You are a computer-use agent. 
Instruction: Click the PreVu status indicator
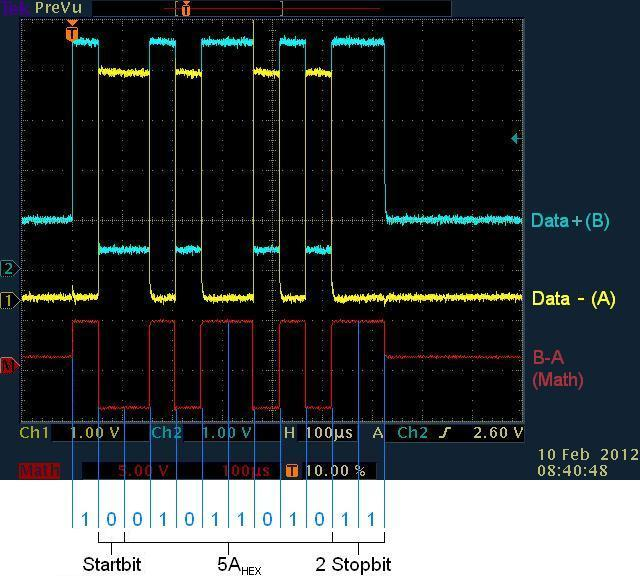52,8
